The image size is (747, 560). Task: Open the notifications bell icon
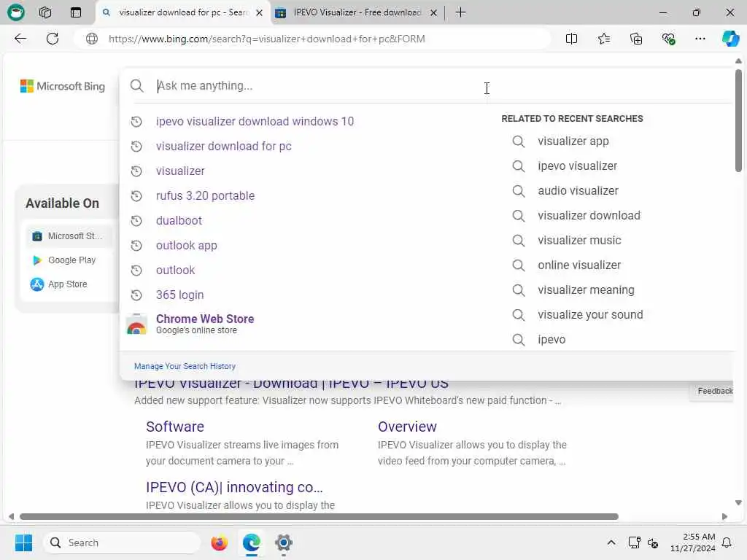click(727, 542)
